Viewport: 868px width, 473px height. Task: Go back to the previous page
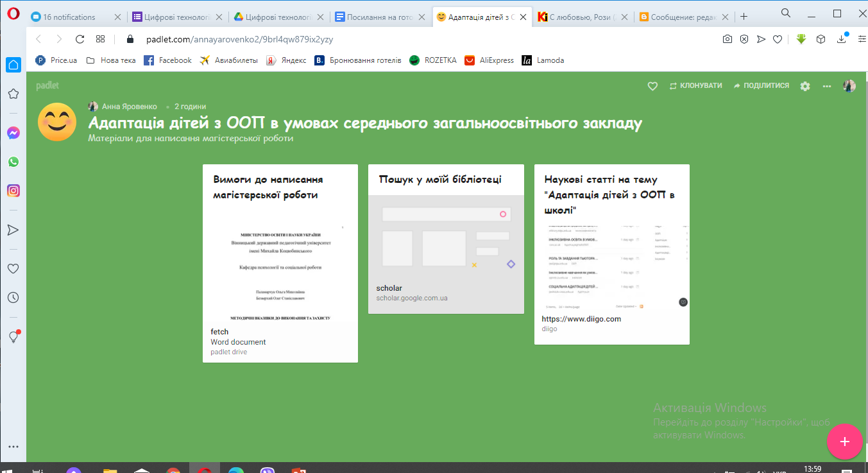(x=38, y=39)
